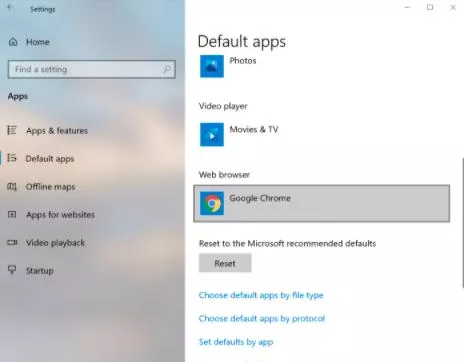464x362 pixels.
Task: Open Apps for websites page
Action: tap(60, 215)
